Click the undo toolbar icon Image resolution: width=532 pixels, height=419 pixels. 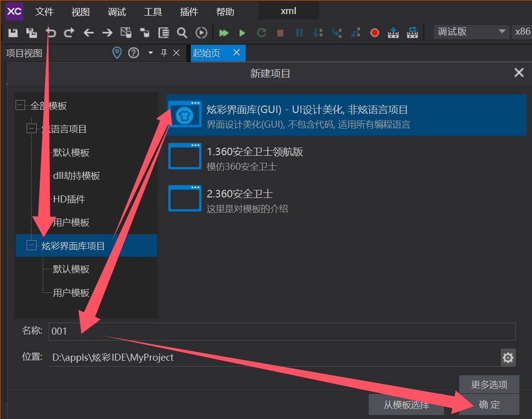(x=51, y=33)
